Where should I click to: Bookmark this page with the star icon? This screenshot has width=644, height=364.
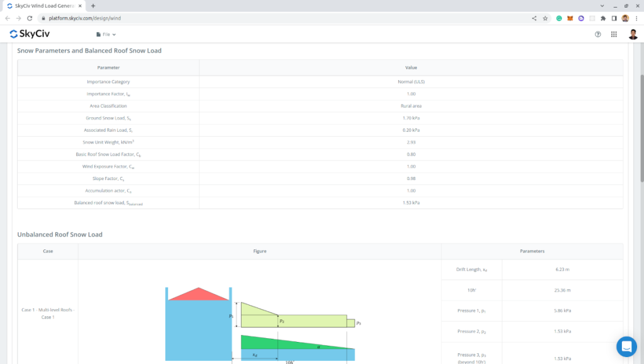tap(545, 18)
